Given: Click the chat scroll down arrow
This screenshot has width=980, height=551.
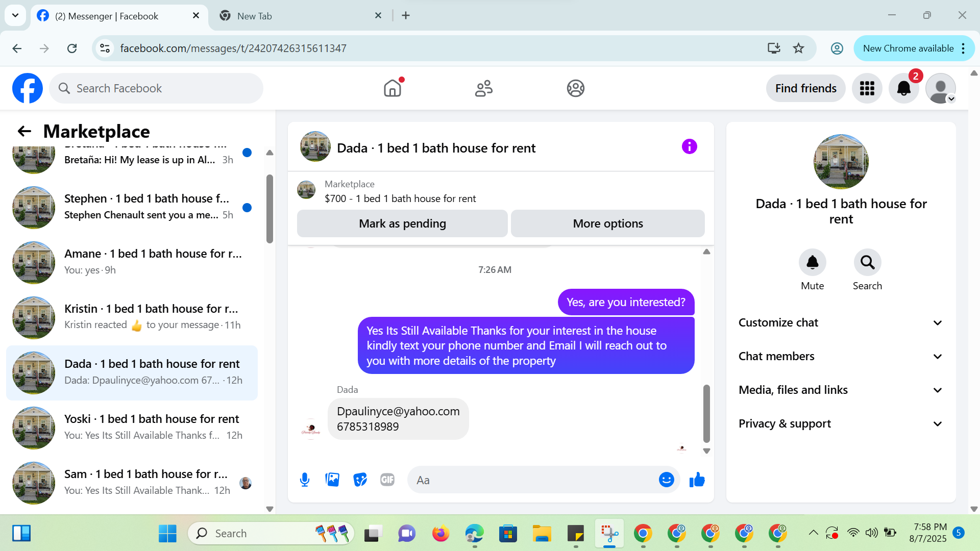Looking at the screenshot, I should click(706, 451).
